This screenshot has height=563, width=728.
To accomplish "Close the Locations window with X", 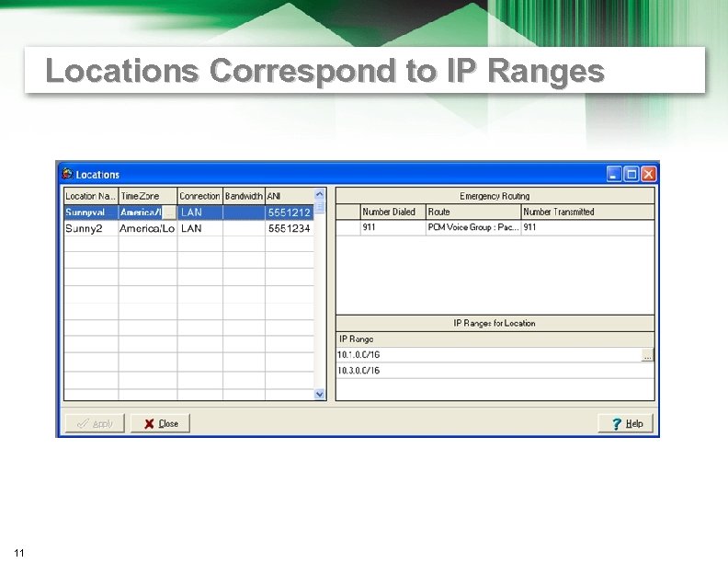I will [x=649, y=174].
